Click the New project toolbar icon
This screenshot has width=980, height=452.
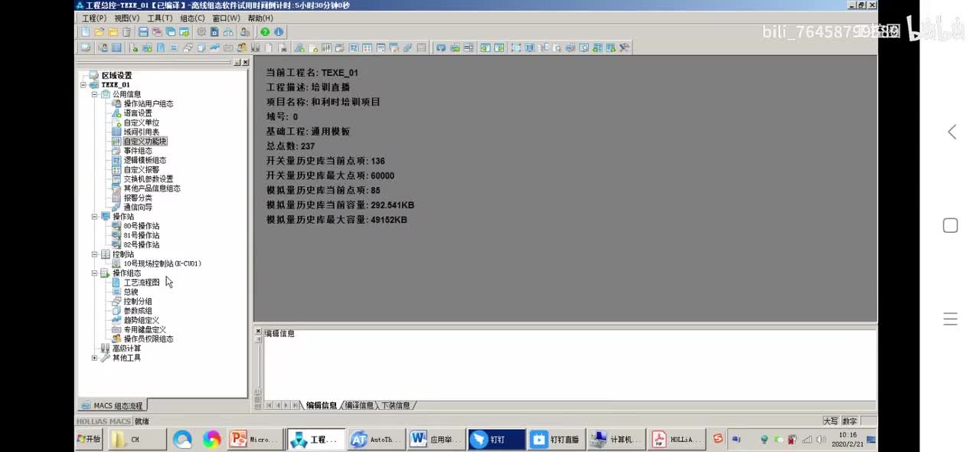86,32
